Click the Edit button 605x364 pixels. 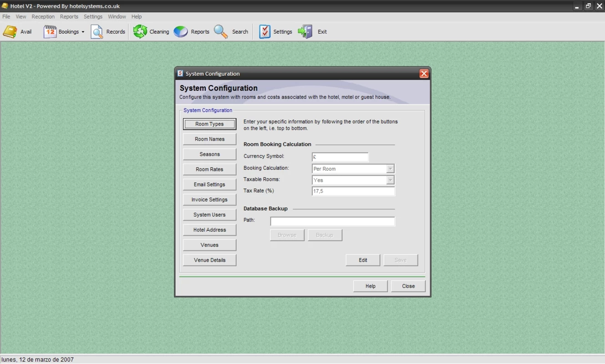click(363, 260)
